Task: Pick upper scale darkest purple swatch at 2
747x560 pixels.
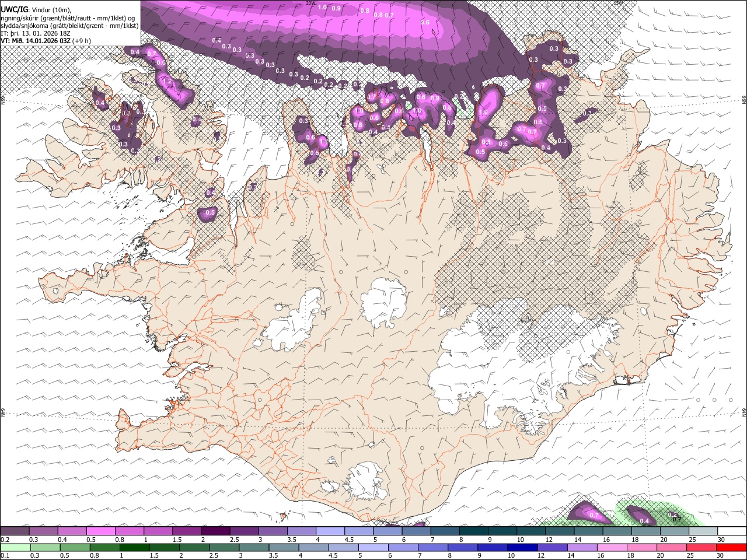Action: click(x=215, y=531)
